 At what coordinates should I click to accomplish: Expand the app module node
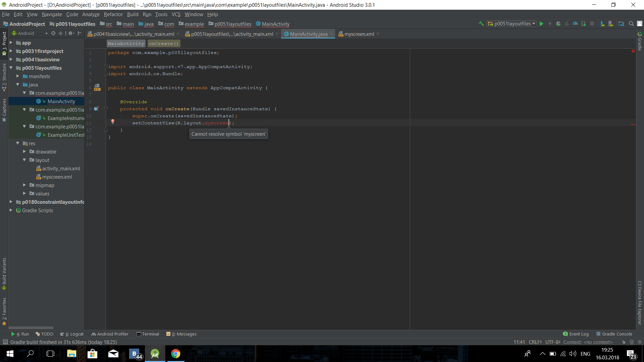(11, 43)
